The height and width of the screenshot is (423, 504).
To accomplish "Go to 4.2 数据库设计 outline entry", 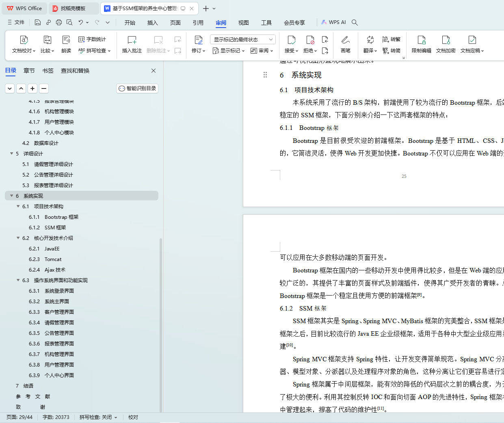I will 40,143.
